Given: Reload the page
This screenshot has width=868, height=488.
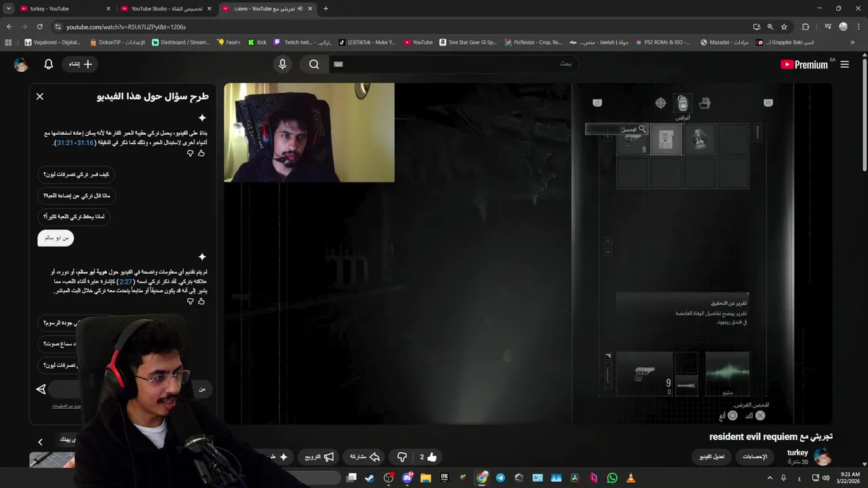Looking at the screenshot, I should [x=40, y=26].
